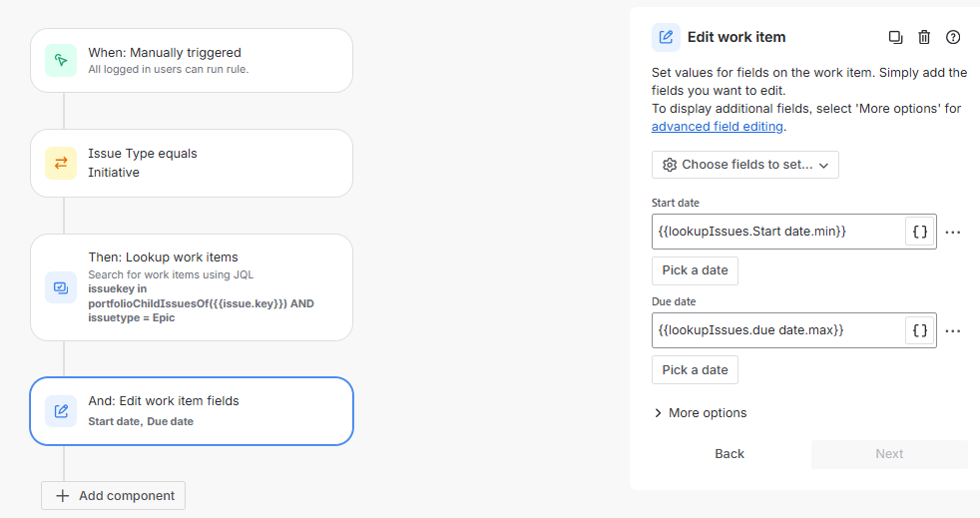980x518 pixels.
Task: Open the three-dot menu beside Start date
Action: pyautogui.click(x=953, y=232)
